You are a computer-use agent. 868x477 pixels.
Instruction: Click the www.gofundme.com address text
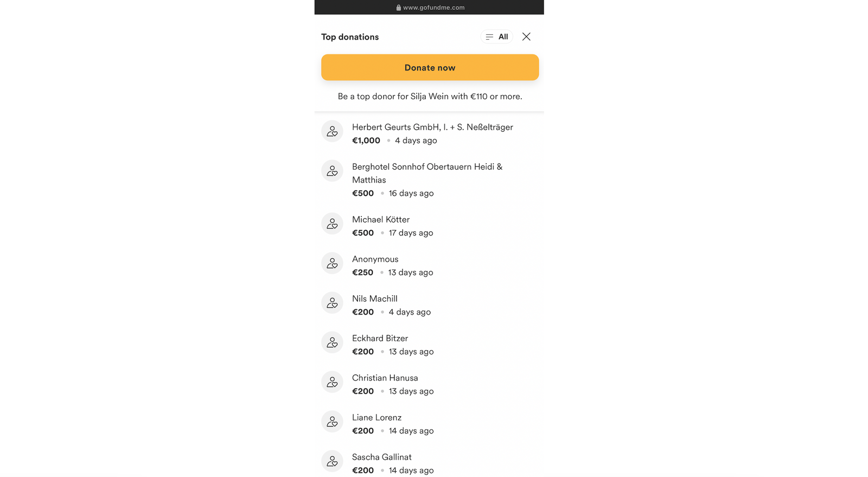[433, 8]
